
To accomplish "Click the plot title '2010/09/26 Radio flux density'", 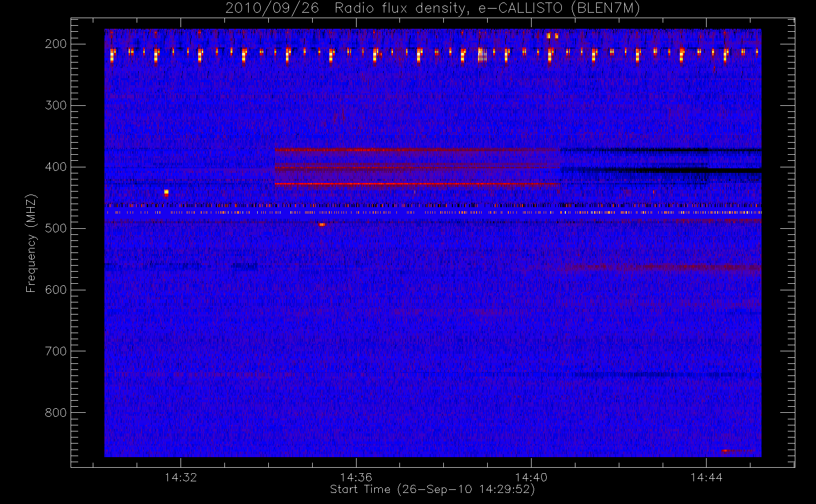I will click(433, 8).
